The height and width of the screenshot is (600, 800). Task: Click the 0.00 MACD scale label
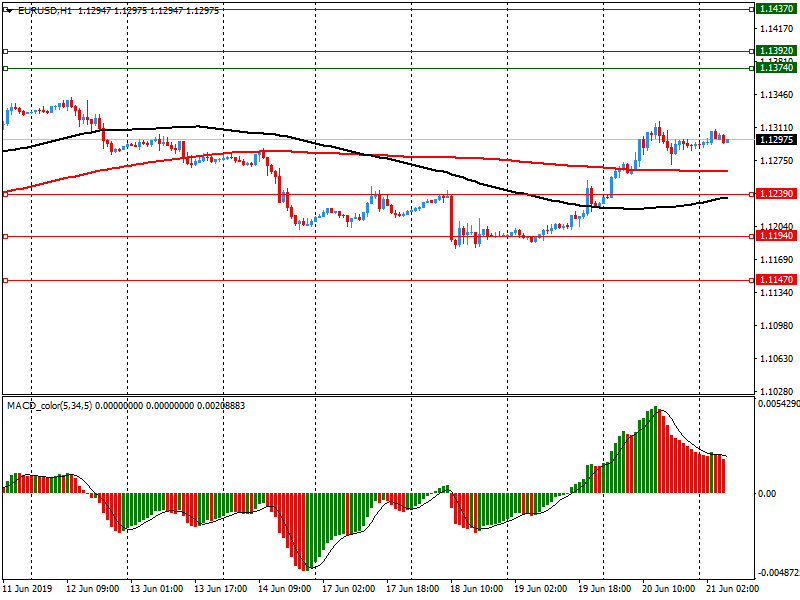(767, 494)
